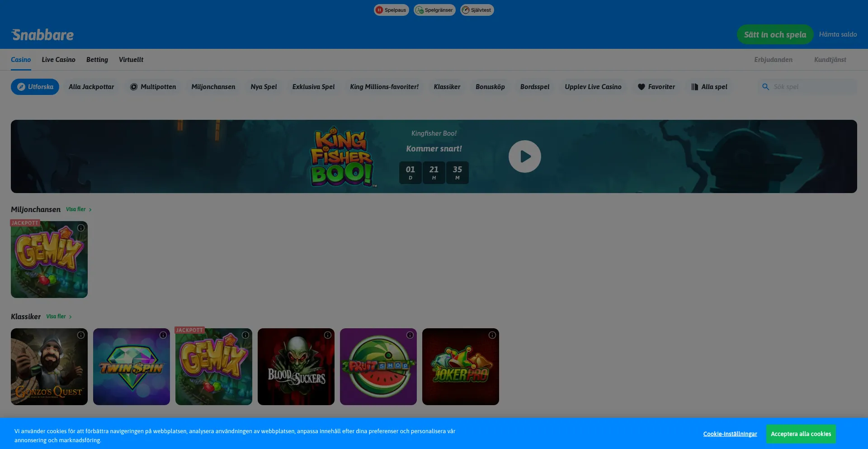Click Hämta saldo
The height and width of the screenshot is (449, 868).
click(x=838, y=34)
